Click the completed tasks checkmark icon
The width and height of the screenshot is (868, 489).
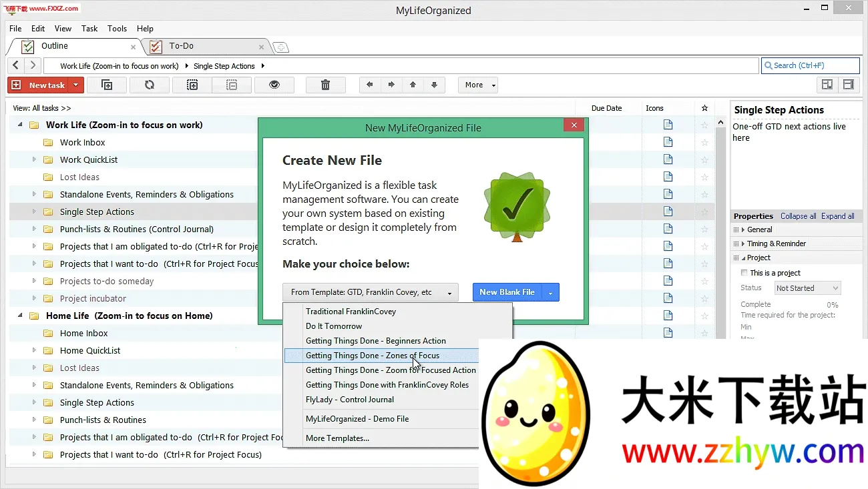point(274,85)
